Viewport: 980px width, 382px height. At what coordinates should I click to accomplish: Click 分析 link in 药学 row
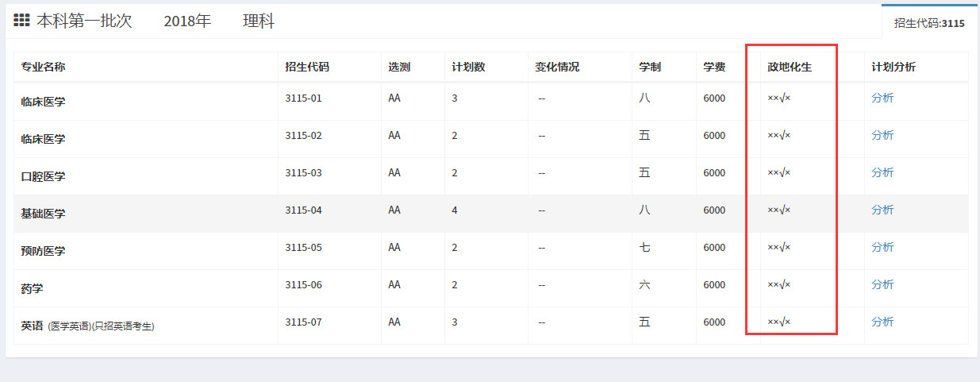pos(882,284)
